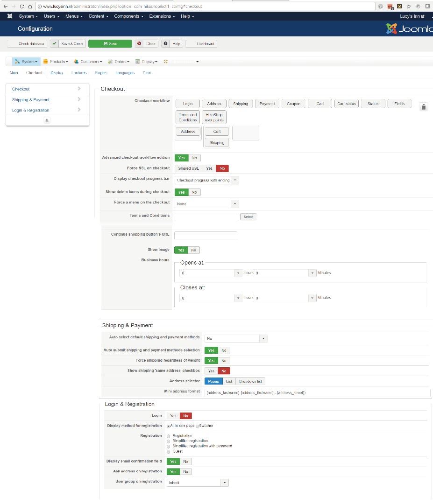Click the collapse arrow icon below sidebar list
Image resolution: width=433 pixels, height=504 pixels.
click(x=47, y=120)
